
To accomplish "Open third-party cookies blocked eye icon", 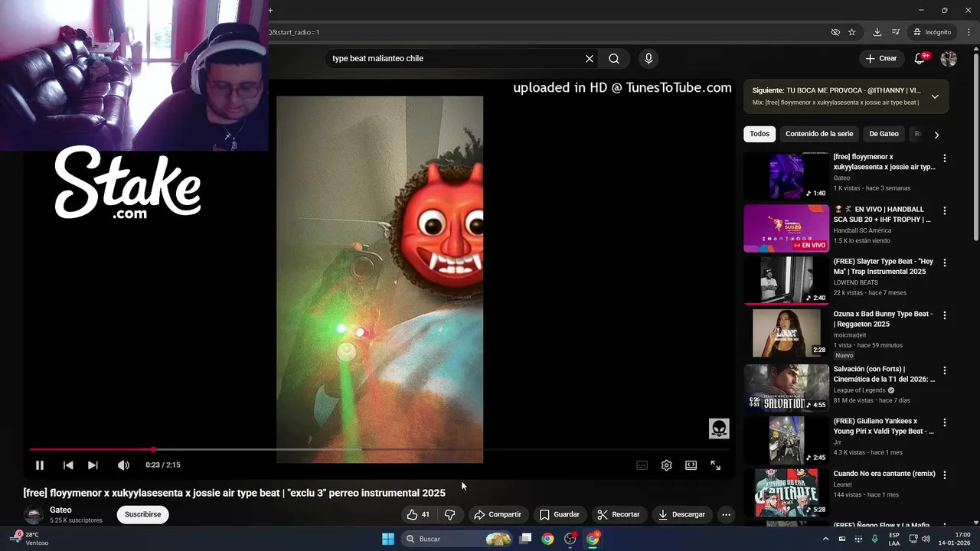I will pos(835,32).
